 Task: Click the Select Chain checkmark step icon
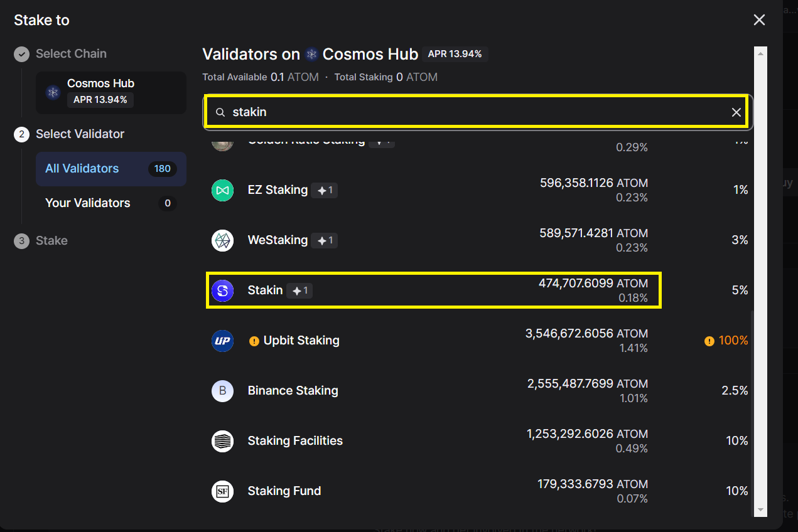[21, 54]
